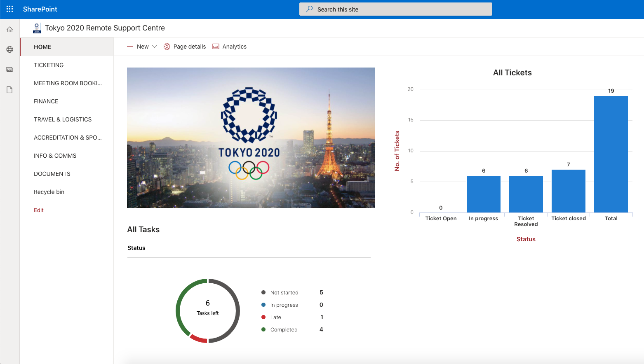This screenshot has height=364, width=644.
Task: Click the Tokyo 2020 site logo
Action: (x=37, y=28)
